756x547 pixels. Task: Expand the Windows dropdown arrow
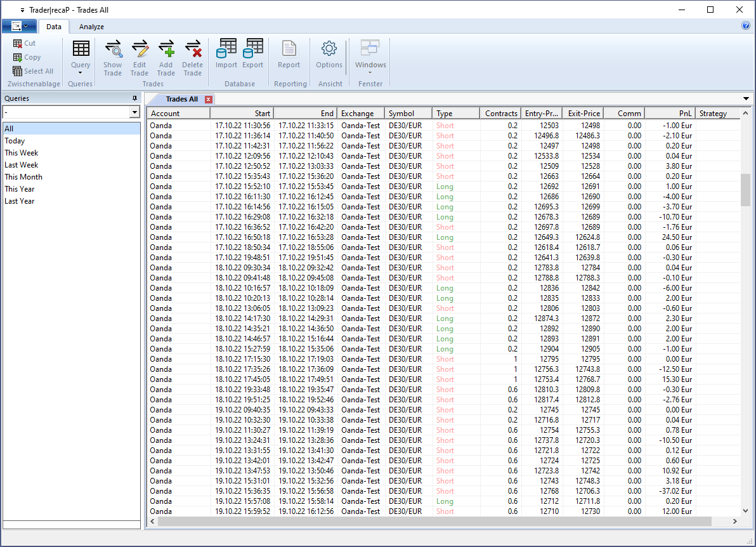370,74
